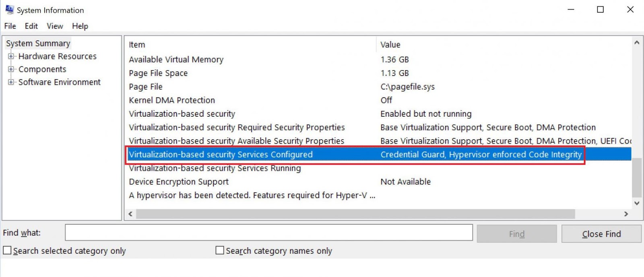Click the Close Find button
644x277 pixels.
pos(601,234)
